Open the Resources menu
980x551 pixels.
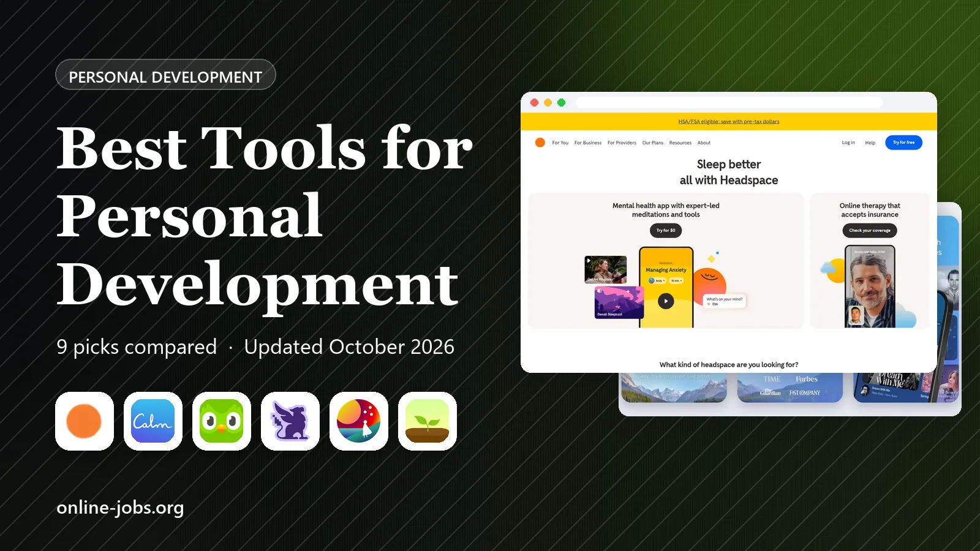pos(680,143)
